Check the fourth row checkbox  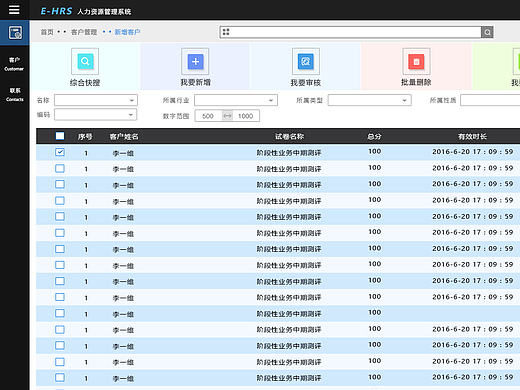(60, 200)
